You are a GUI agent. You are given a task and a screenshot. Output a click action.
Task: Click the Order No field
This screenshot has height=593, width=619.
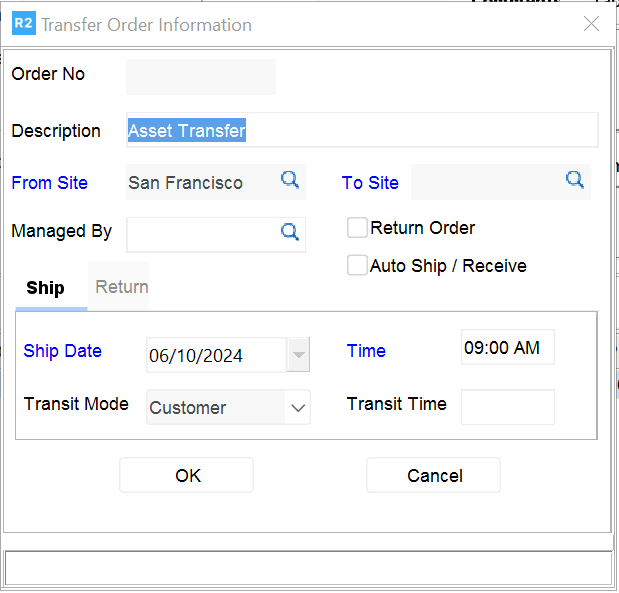point(200,76)
